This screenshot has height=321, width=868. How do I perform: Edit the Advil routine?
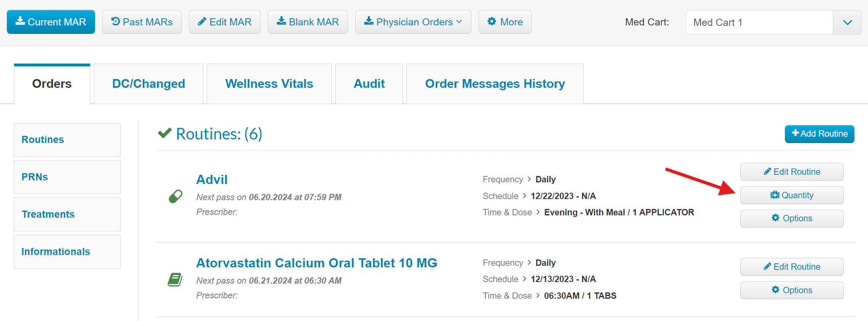[792, 172]
